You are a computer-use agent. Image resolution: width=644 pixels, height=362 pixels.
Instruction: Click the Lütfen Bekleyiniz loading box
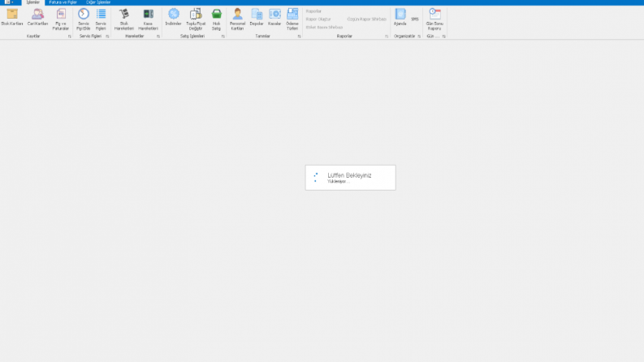pyautogui.click(x=350, y=178)
